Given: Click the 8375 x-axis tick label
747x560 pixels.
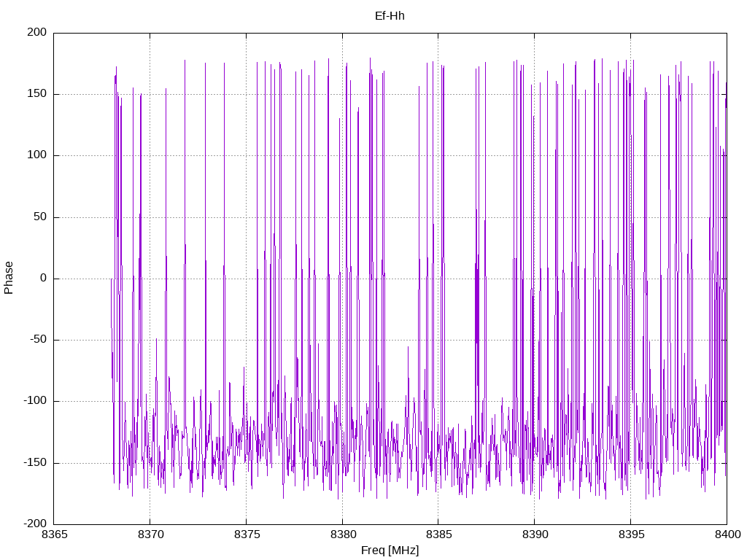Looking at the screenshot, I should tap(247, 534).
